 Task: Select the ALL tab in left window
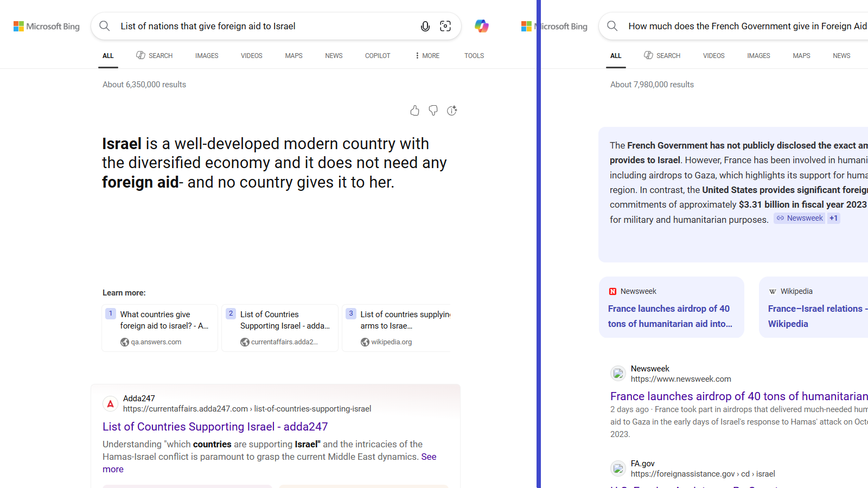108,56
